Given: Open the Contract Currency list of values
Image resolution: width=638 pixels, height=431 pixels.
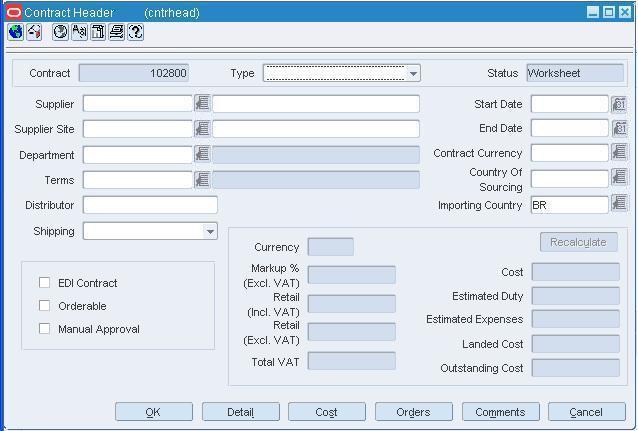Looking at the screenshot, I should click(x=619, y=153).
